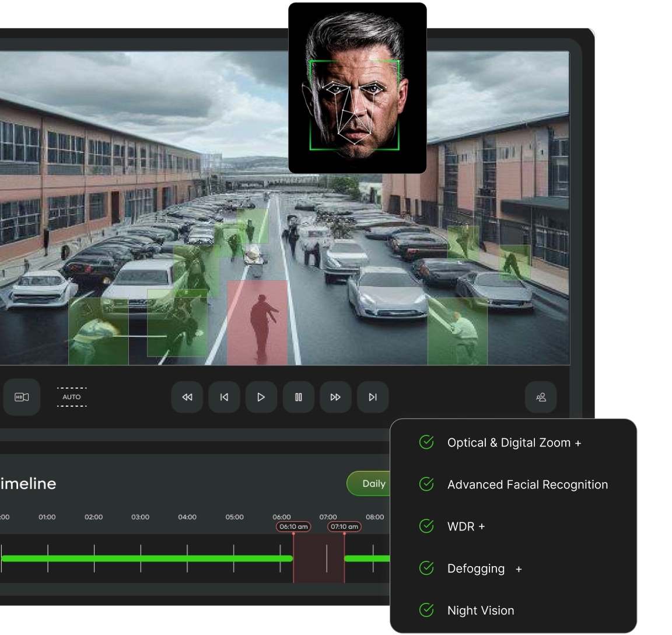Expand Optical & Digital Zoom plus sign
This screenshot has width=672, height=635.
(577, 443)
